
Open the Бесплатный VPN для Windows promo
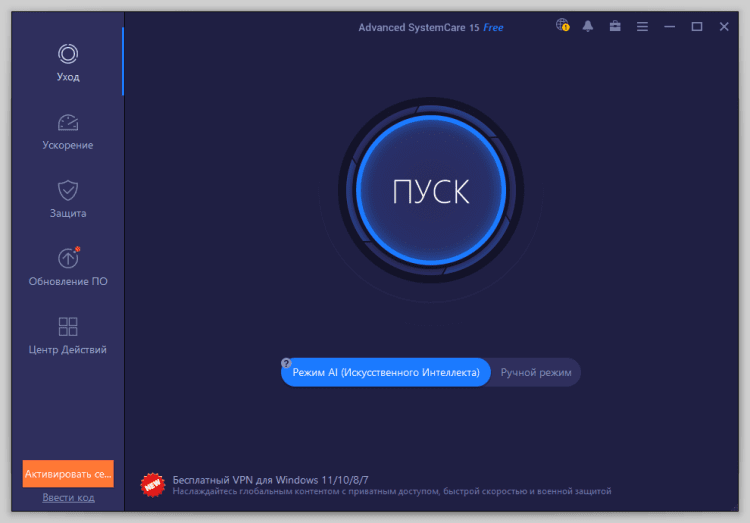click(270, 479)
